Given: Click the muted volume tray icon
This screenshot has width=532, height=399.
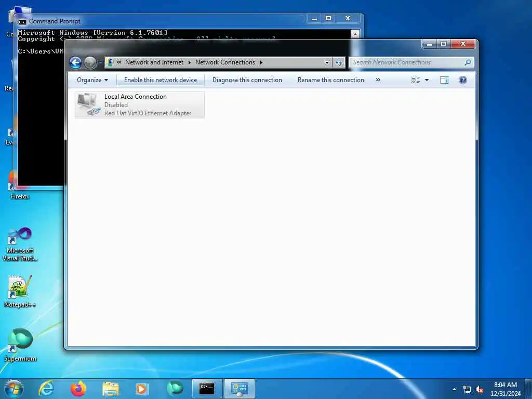Looking at the screenshot, I should pyautogui.click(x=480, y=390).
